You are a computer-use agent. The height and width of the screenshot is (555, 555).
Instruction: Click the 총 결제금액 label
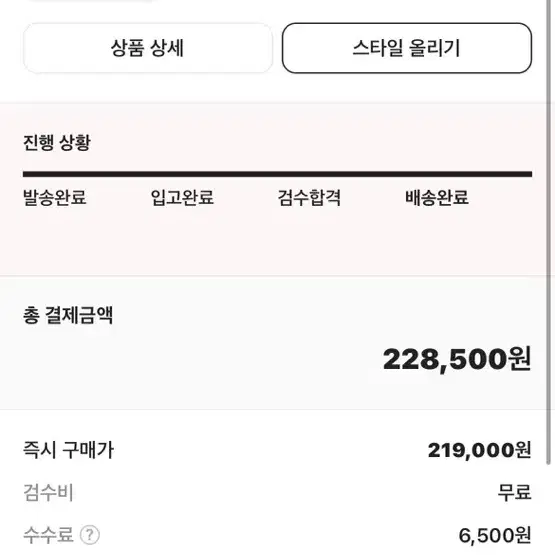(68, 315)
